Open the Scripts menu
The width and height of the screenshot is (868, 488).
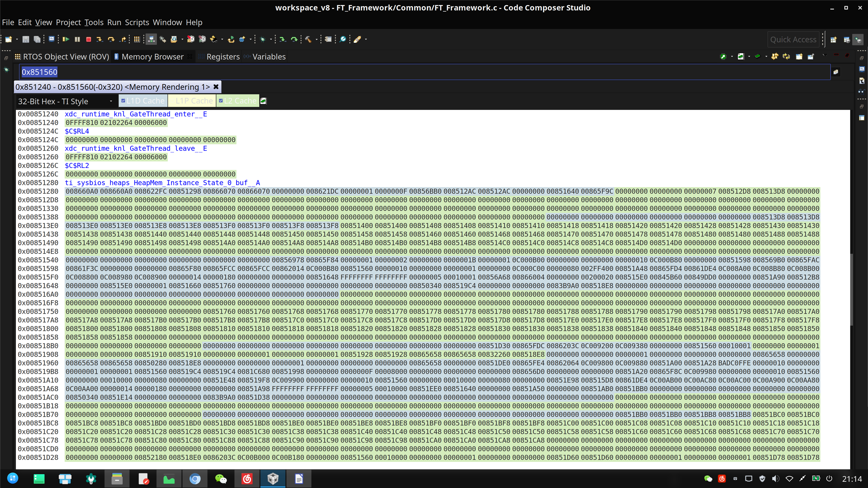coord(137,22)
